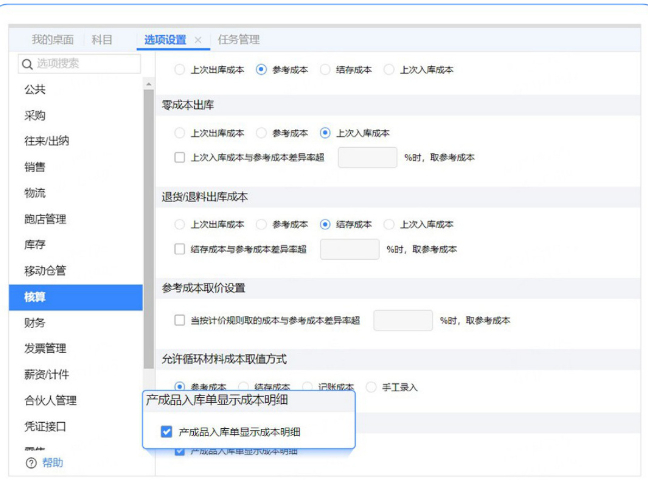Screen dimensions: 648x480
Task: Choose 跑店管理 in the sidebar
Action: (45, 219)
